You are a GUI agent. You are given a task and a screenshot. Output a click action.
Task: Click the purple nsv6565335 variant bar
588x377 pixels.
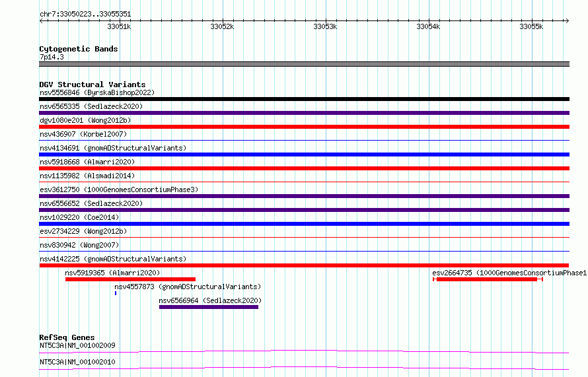click(x=304, y=113)
